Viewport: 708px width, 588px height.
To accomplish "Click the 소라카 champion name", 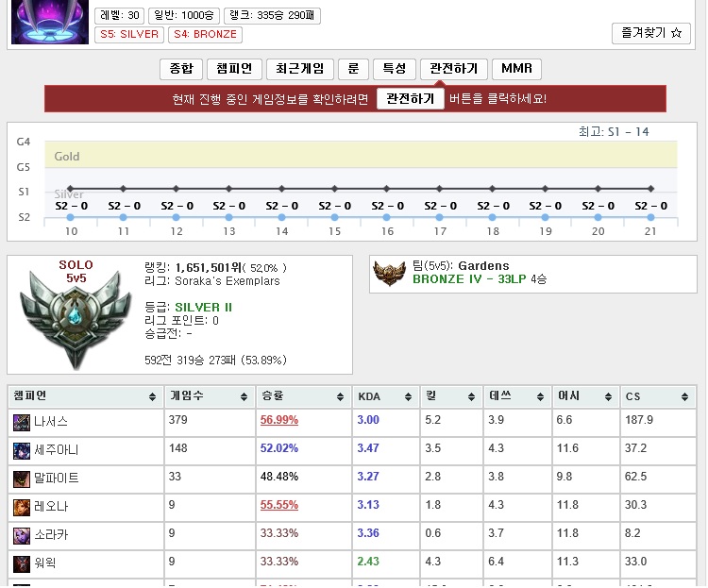I will coord(51,535).
